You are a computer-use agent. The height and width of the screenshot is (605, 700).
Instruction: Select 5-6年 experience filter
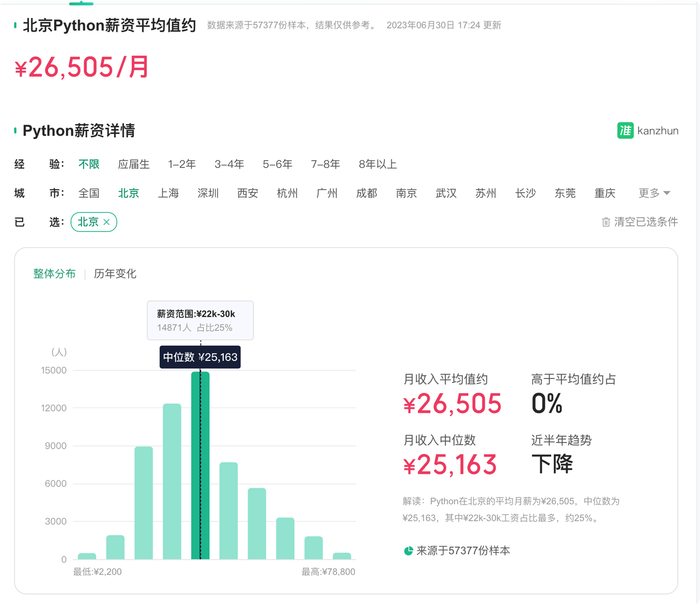(x=277, y=164)
